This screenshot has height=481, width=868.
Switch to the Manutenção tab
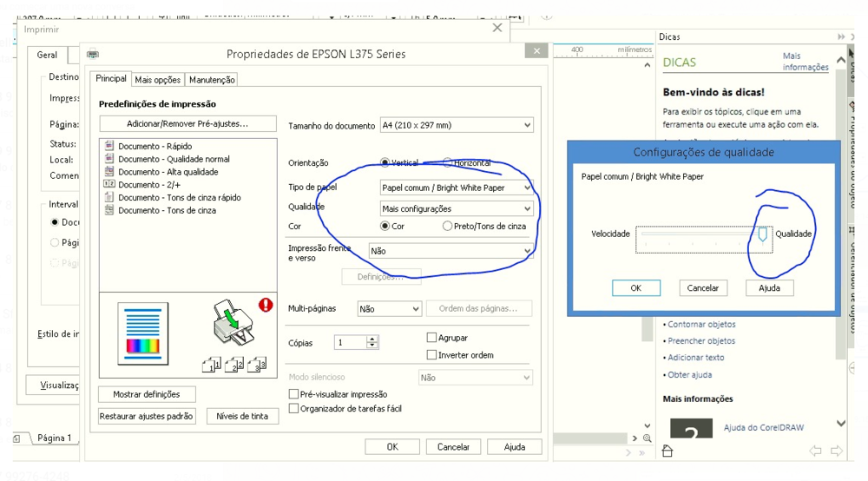pyautogui.click(x=212, y=80)
